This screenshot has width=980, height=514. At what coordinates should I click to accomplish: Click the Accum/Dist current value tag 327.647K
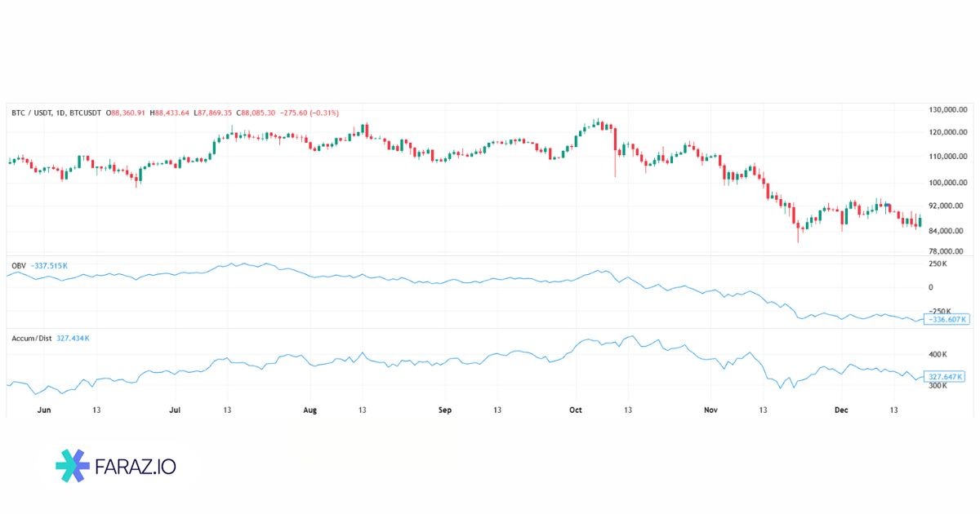pyautogui.click(x=947, y=377)
